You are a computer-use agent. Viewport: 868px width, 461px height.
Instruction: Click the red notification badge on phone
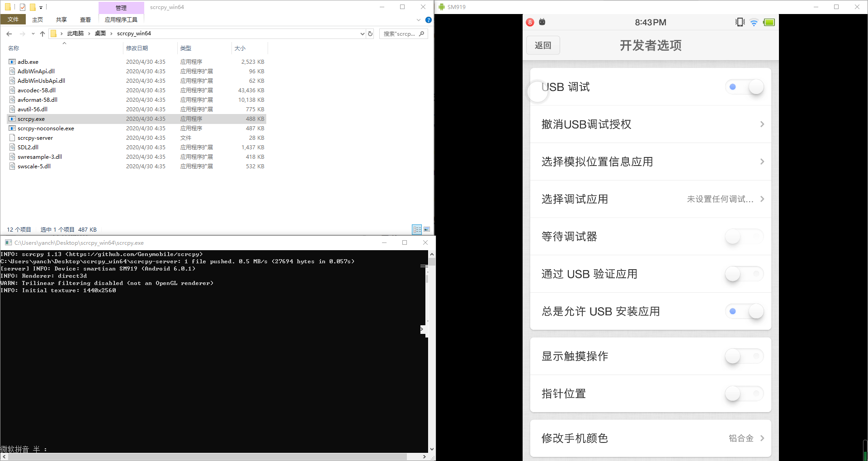(x=530, y=22)
